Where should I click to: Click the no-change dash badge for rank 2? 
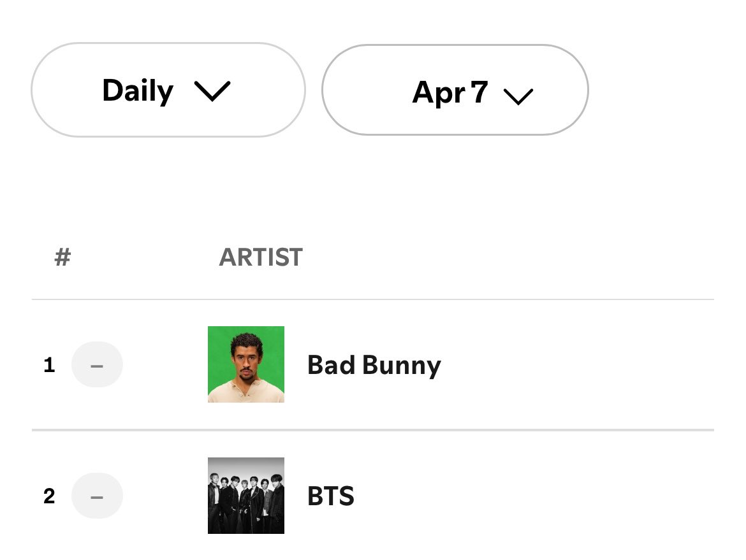pyautogui.click(x=97, y=496)
